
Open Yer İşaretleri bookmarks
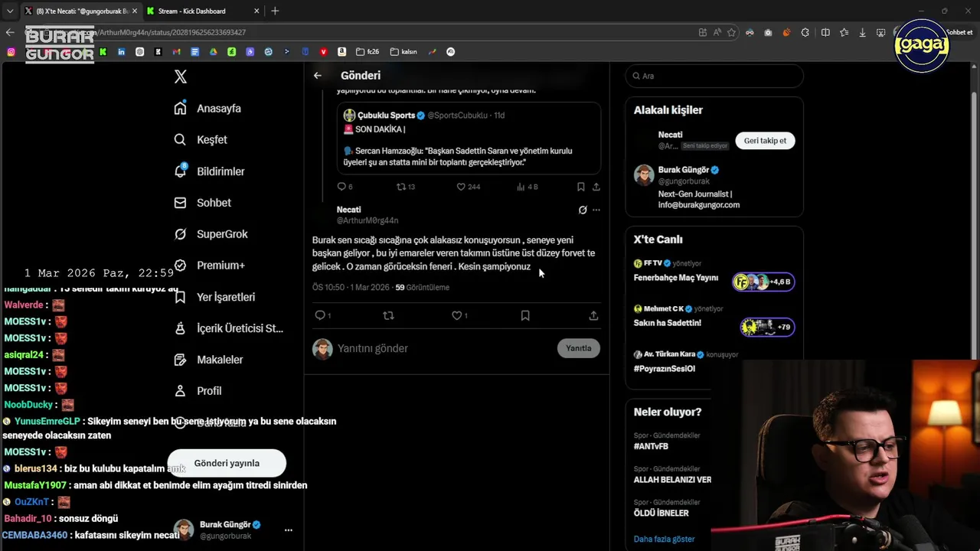pyautogui.click(x=214, y=297)
